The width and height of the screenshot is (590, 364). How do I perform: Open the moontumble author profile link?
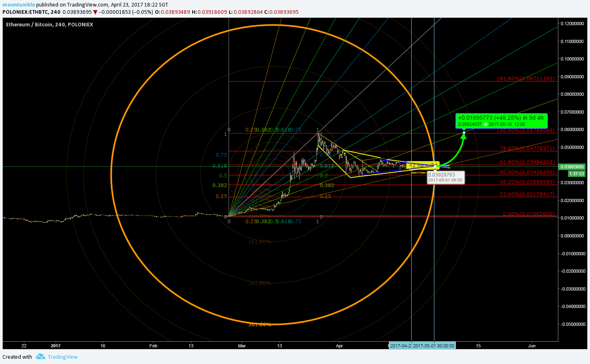pyautogui.click(x=19, y=4)
